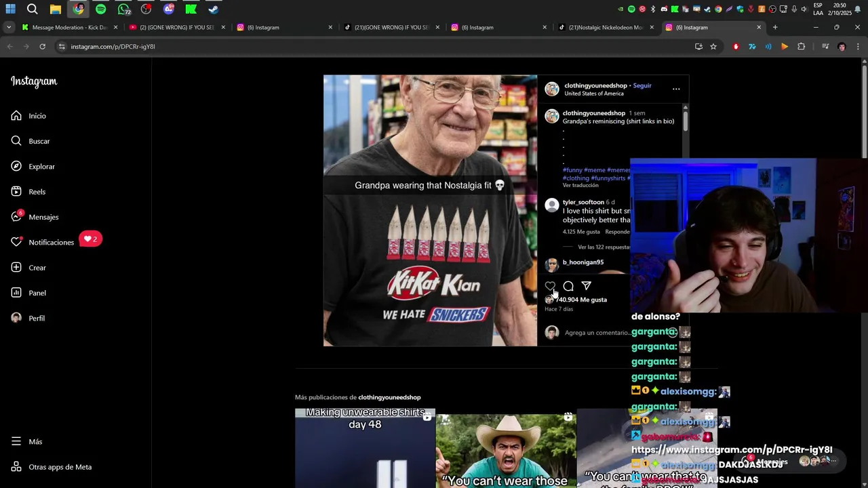This screenshot has height=488, width=868.
Task: Click the #funny hashtag
Action: click(572, 170)
